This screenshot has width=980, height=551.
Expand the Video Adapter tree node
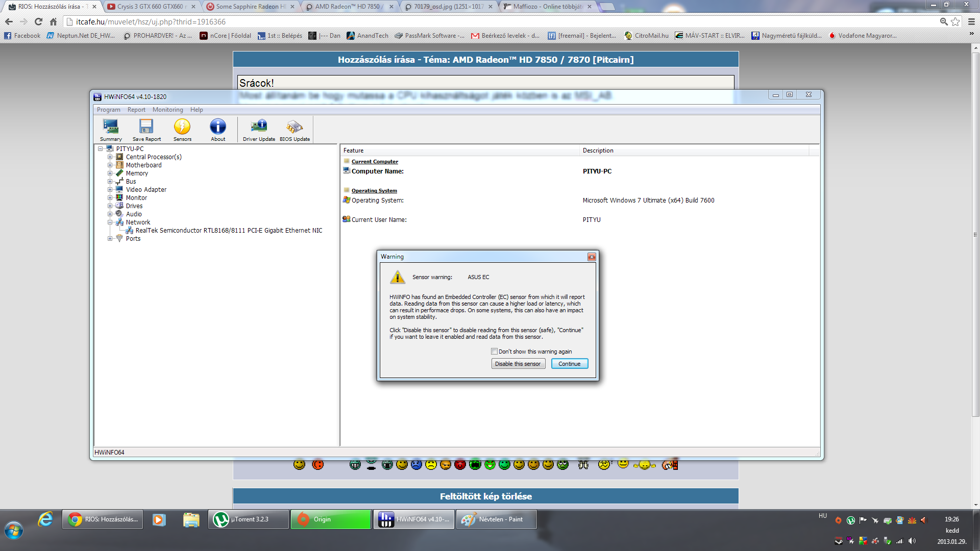[110, 190]
